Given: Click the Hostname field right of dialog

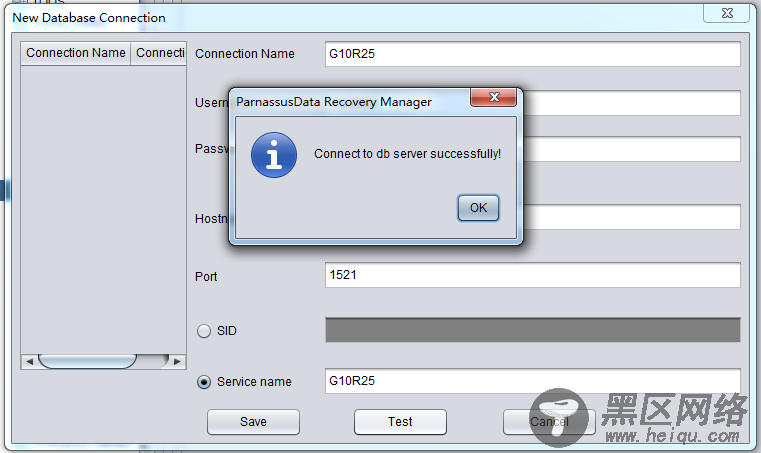Looking at the screenshot, I should pos(631,217).
